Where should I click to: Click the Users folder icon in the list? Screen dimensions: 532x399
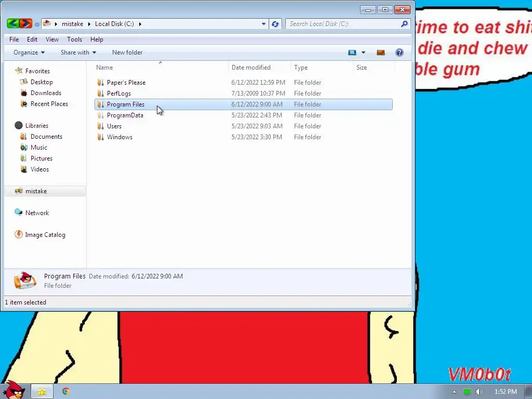(100, 126)
